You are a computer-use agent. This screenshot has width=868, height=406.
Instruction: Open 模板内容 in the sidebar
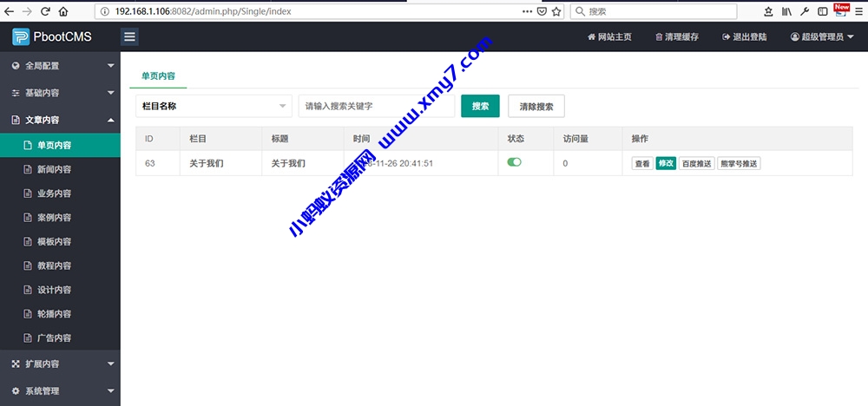coord(60,242)
